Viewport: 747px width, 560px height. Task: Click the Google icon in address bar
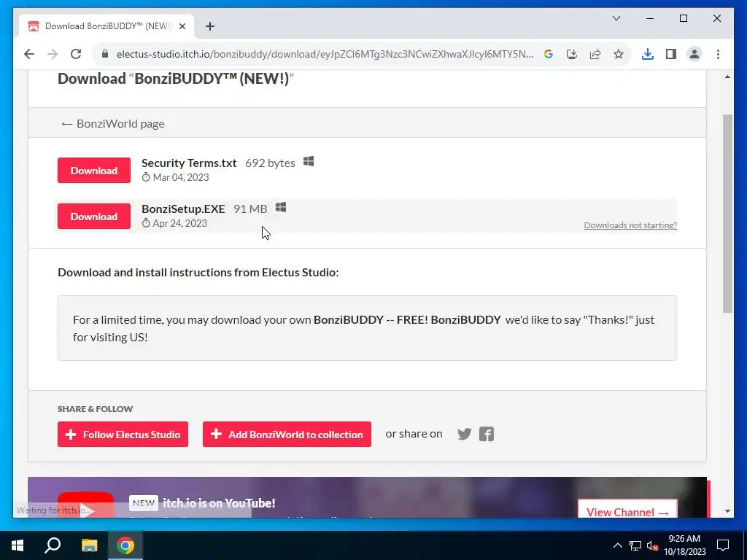coord(549,54)
